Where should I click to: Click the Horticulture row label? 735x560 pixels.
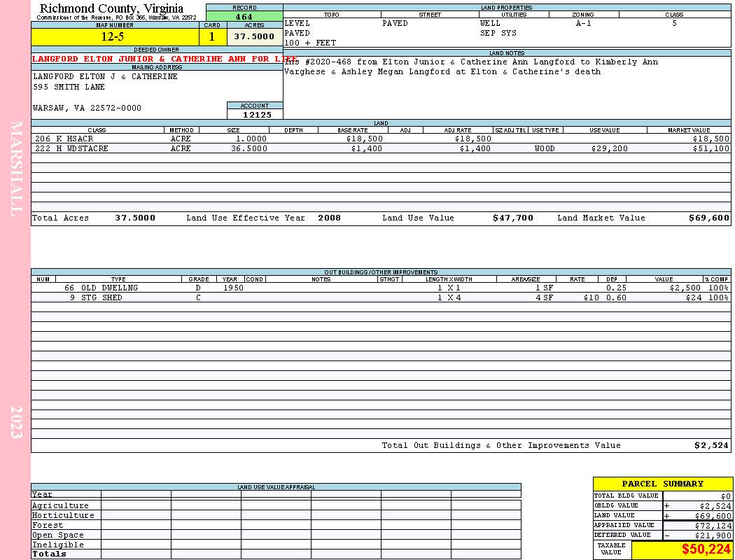[x=63, y=515]
